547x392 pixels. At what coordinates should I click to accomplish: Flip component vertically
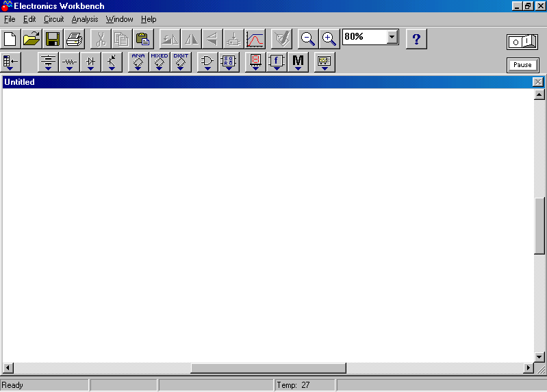click(x=212, y=39)
